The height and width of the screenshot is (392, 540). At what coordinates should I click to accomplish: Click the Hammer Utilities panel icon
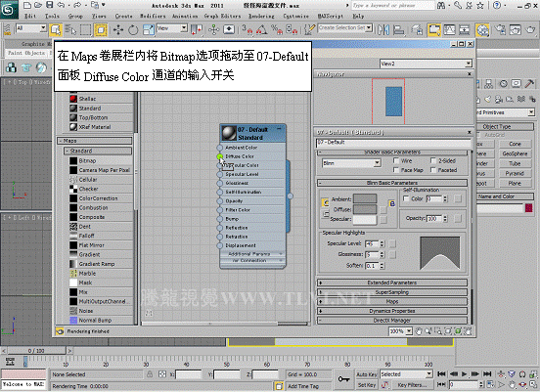tap(529, 84)
